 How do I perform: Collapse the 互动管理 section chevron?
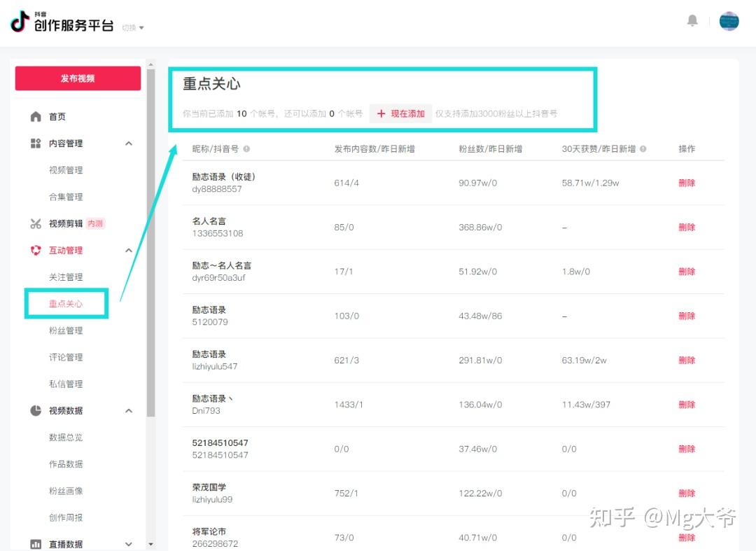pyautogui.click(x=129, y=250)
